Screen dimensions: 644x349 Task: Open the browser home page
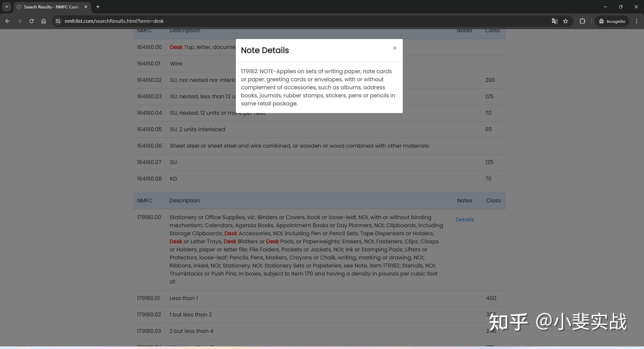point(44,21)
